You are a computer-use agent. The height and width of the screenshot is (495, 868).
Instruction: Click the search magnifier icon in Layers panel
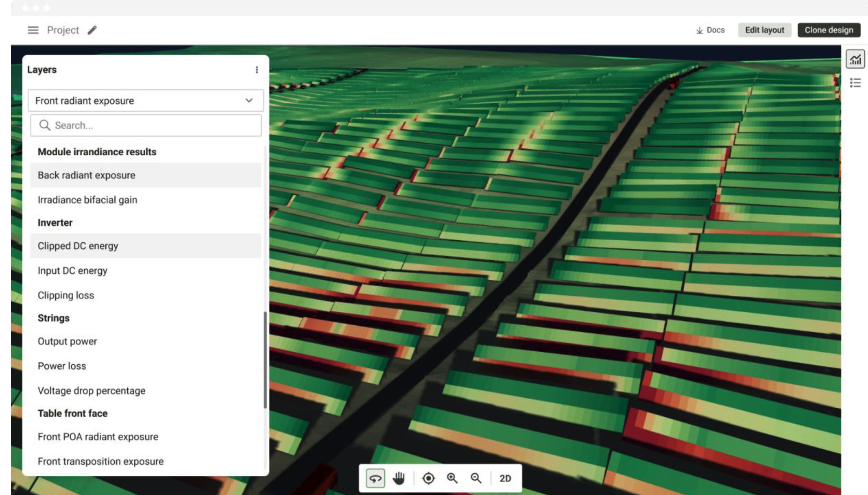pos(45,125)
